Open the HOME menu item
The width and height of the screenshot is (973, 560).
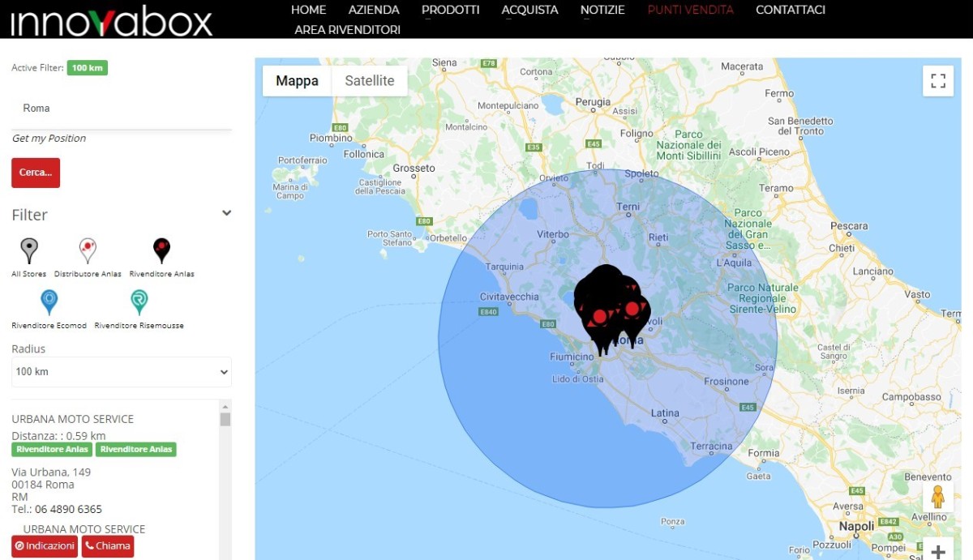[x=308, y=10]
